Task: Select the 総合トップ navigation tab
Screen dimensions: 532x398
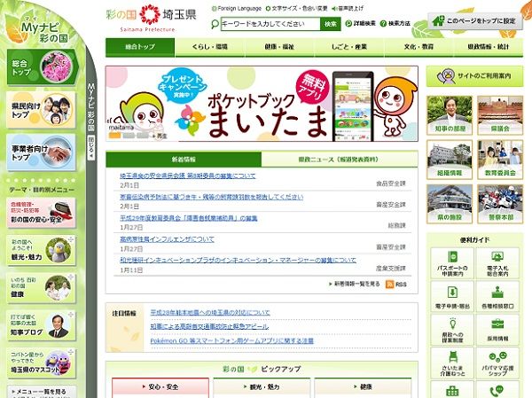Action: tap(140, 47)
